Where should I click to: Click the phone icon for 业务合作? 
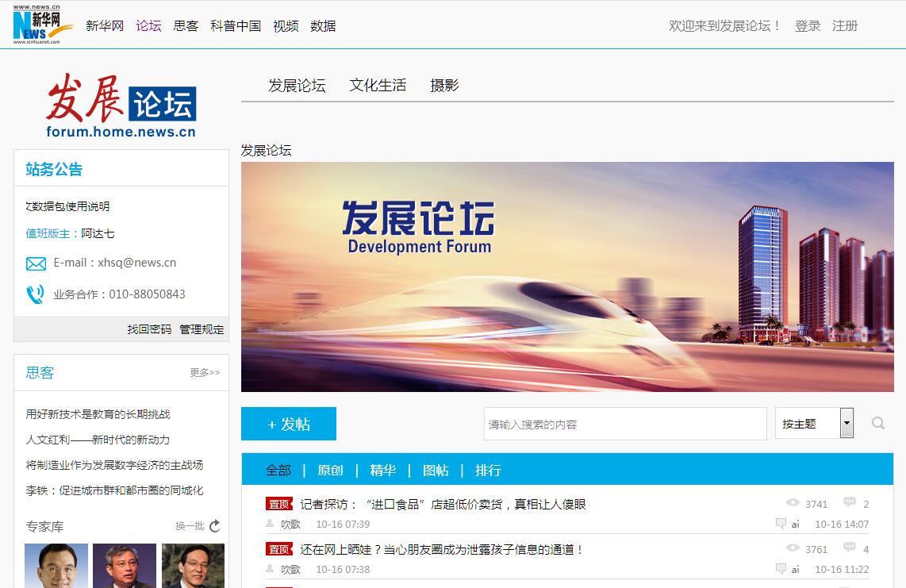click(36, 294)
